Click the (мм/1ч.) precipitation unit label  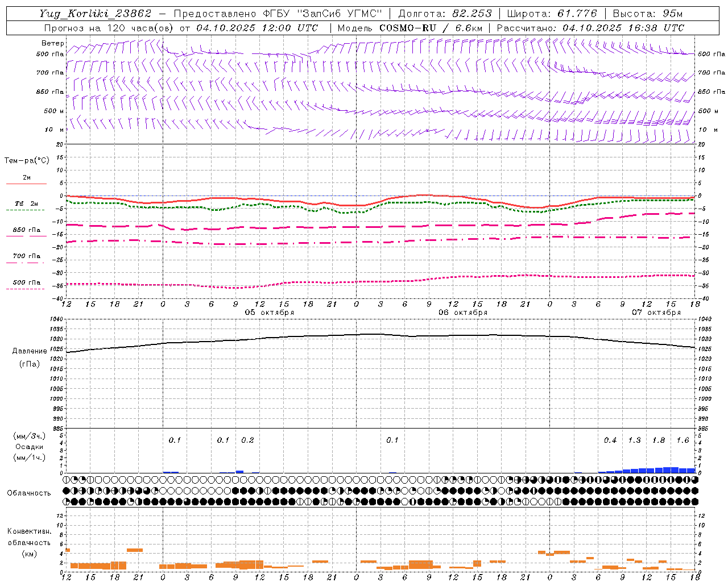(x=30, y=457)
